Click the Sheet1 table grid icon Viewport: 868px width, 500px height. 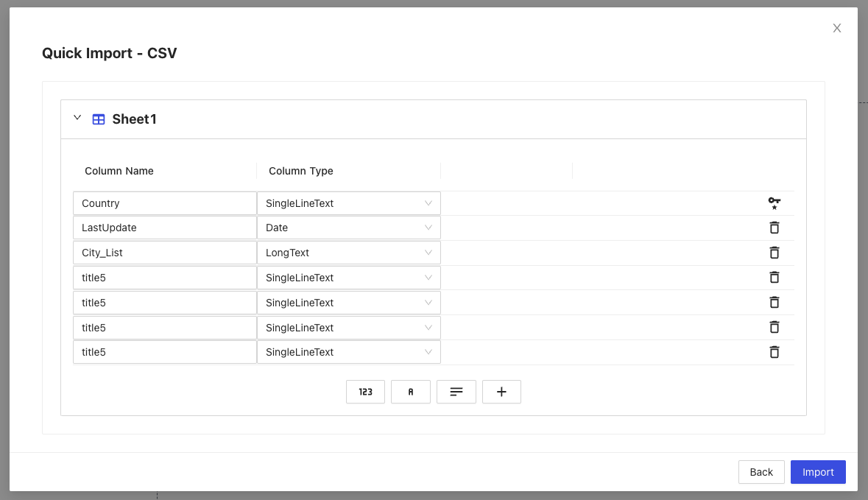(x=99, y=119)
